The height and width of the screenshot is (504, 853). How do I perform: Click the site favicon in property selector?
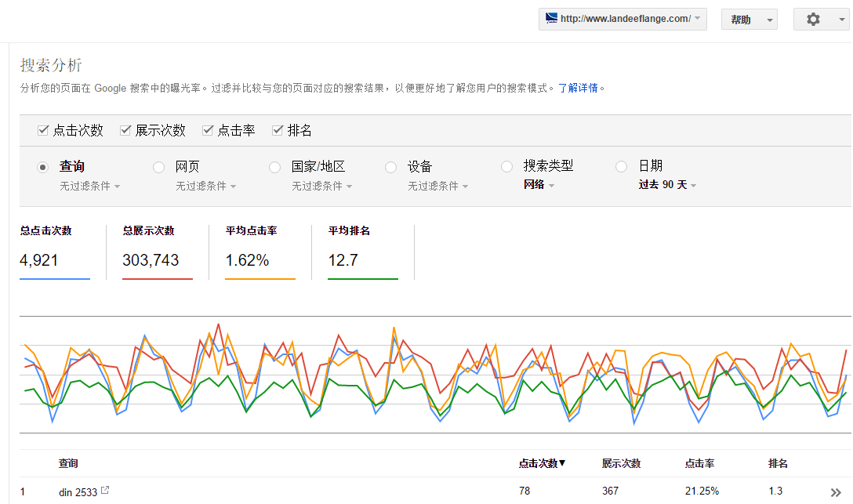(551, 18)
